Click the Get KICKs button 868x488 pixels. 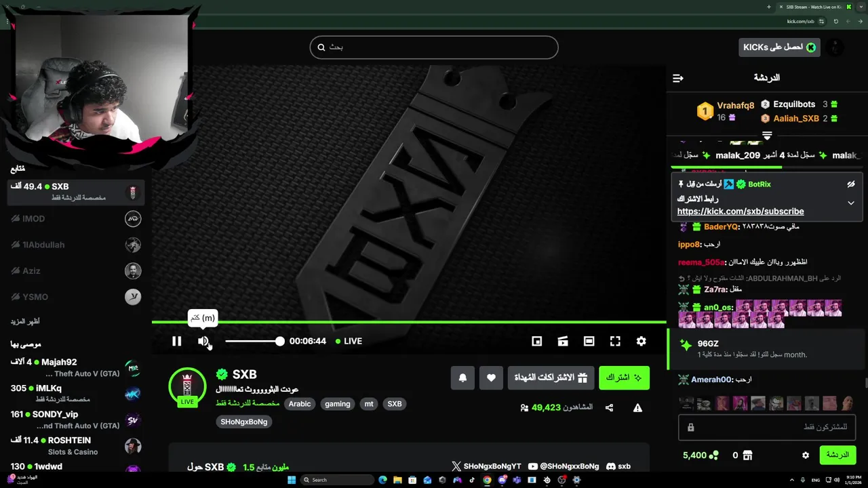[780, 47]
